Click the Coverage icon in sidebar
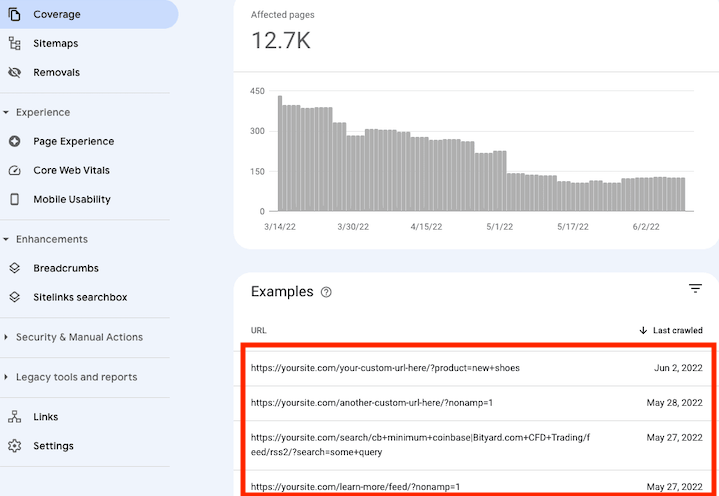This screenshot has width=719, height=496. click(14, 14)
